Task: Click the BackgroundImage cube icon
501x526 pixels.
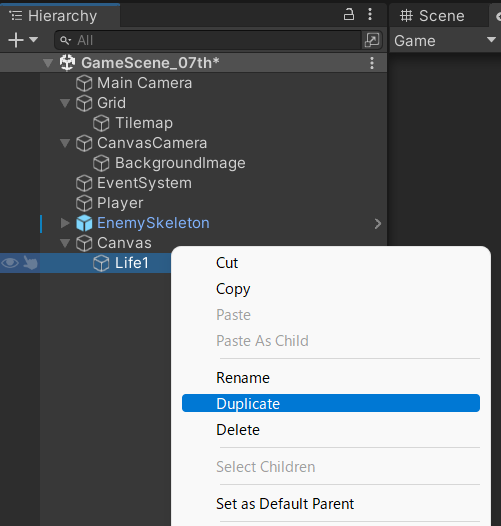Action: [101, 163]
